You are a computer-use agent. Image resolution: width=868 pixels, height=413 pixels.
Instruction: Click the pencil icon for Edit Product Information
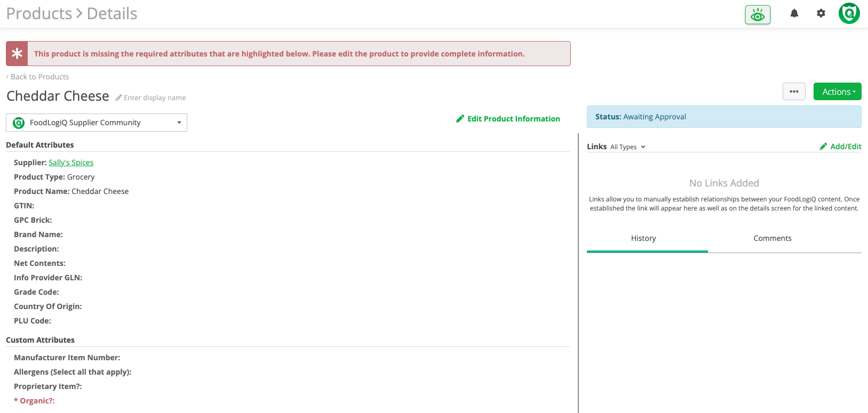(x=460, y=119)
